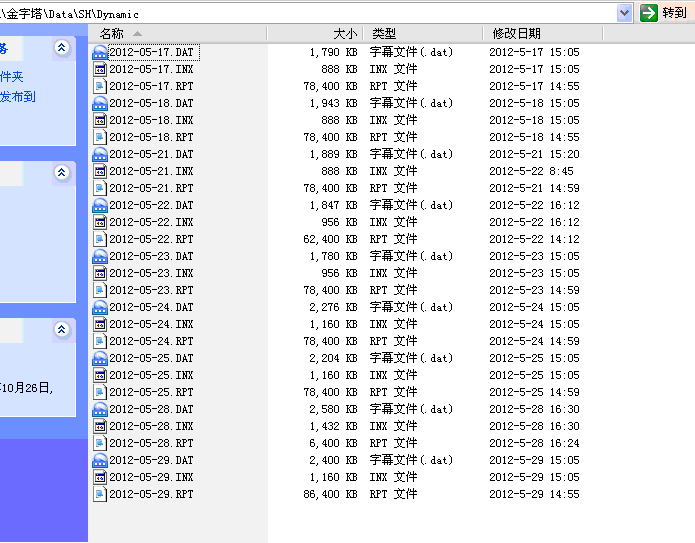Image resolution: width=695 pixels, height=543 pixels.
Task: Click the 2012-05-22.RPT file icon
Action: pyautogui.click(x=100, y=239)
